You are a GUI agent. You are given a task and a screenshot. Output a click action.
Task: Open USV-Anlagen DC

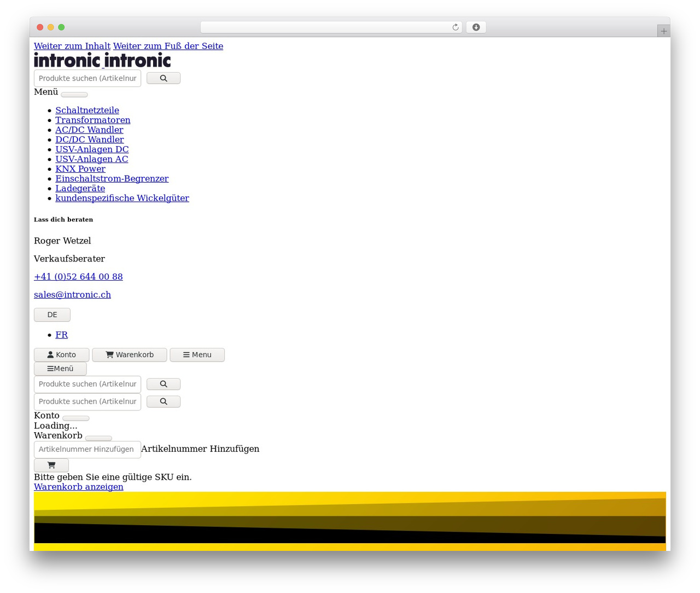click(x=92, y=149)
